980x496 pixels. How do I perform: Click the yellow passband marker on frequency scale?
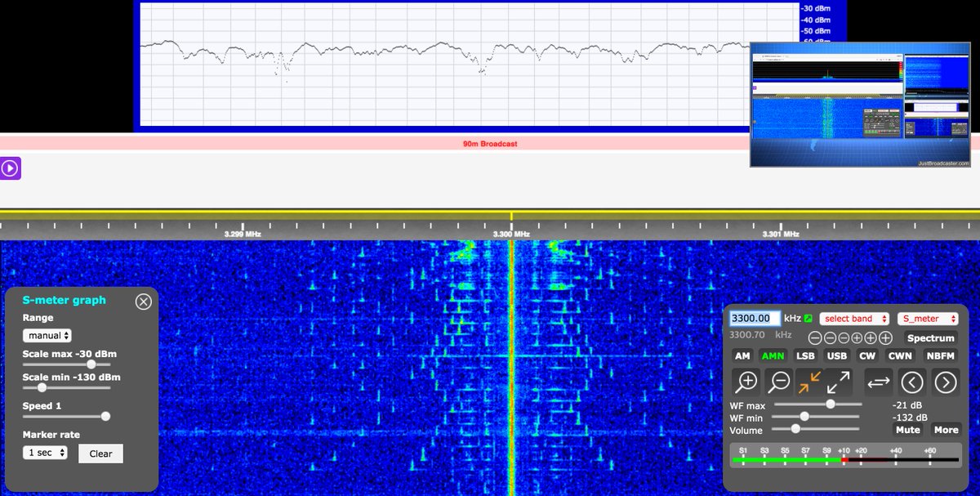coord(511,215)
